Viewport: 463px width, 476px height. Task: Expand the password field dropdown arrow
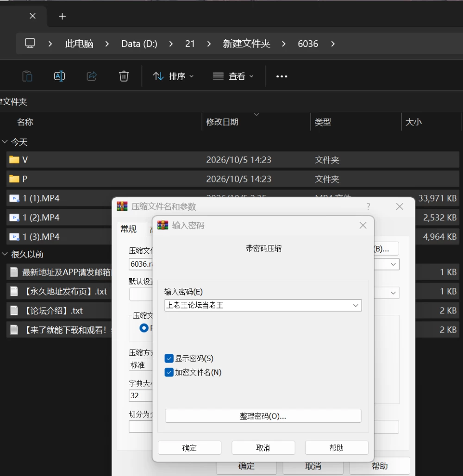tap(356, 306)
